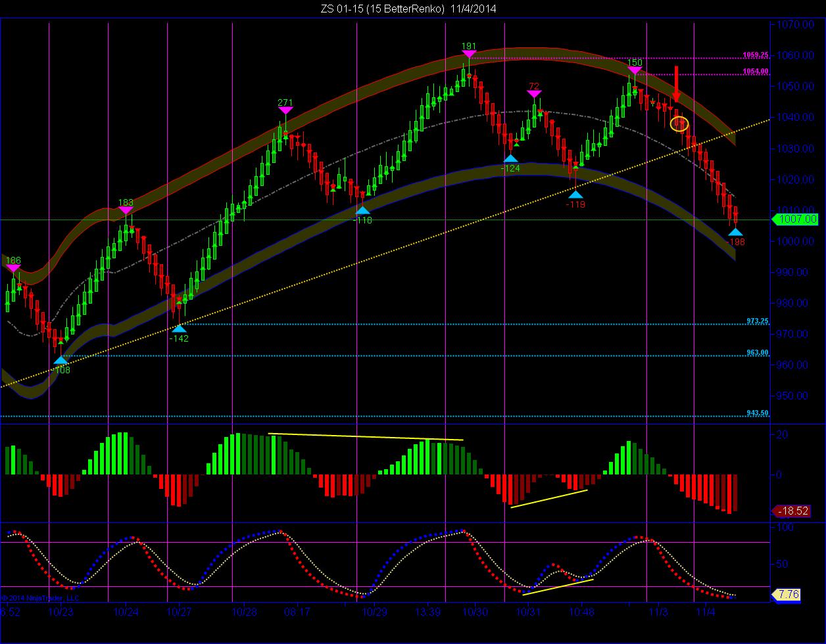826x644 pixels.
Task: Select the magenta triangle marker labeled 72
Action: pyautogui.click(x=534, y=94)
